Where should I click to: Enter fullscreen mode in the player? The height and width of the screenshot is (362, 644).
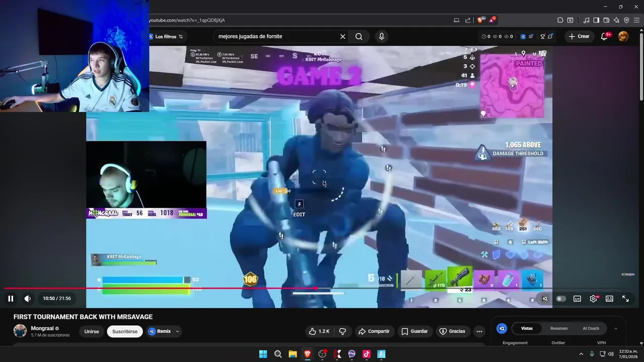625,299
